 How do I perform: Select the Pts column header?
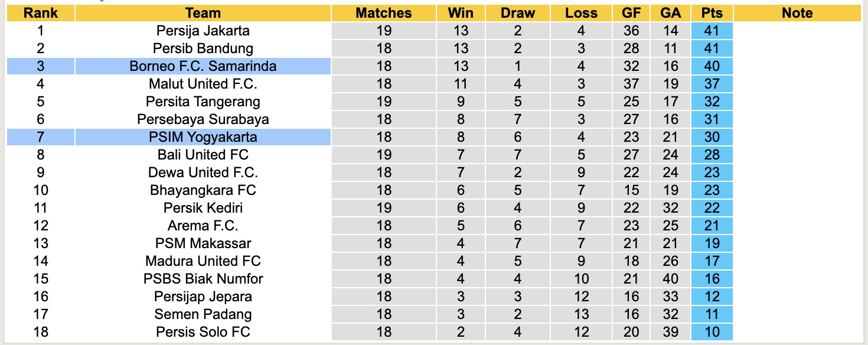712,13
